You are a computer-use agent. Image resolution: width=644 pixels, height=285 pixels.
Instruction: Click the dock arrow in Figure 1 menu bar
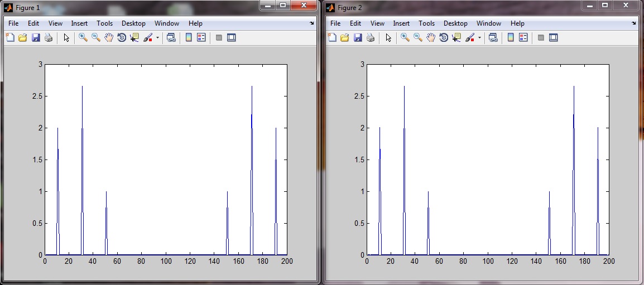pos(312,24)
